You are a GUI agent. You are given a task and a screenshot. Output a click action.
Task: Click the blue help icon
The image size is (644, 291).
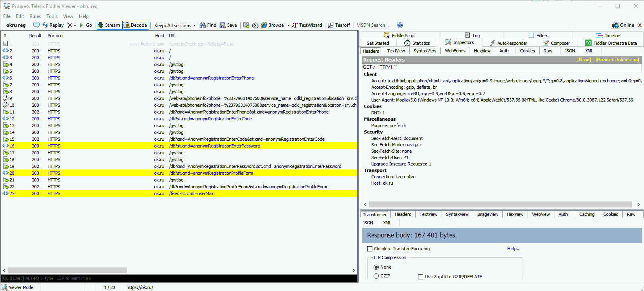coord(400,25)
